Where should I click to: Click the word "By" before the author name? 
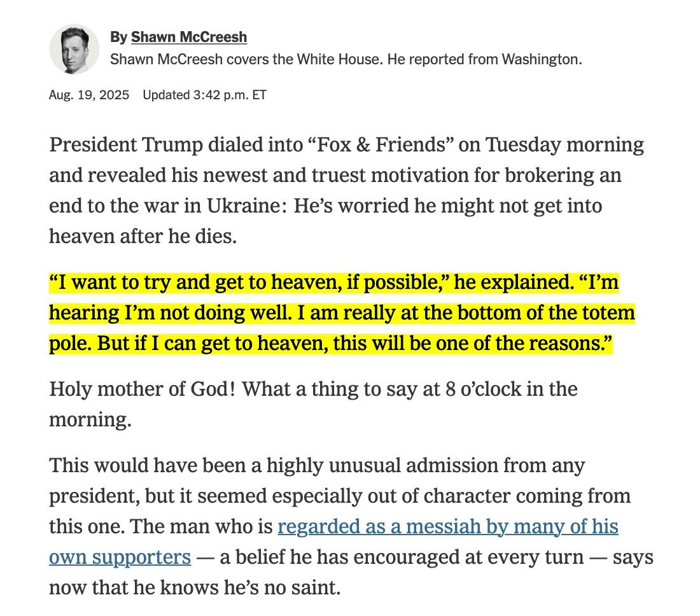(119, 37)
